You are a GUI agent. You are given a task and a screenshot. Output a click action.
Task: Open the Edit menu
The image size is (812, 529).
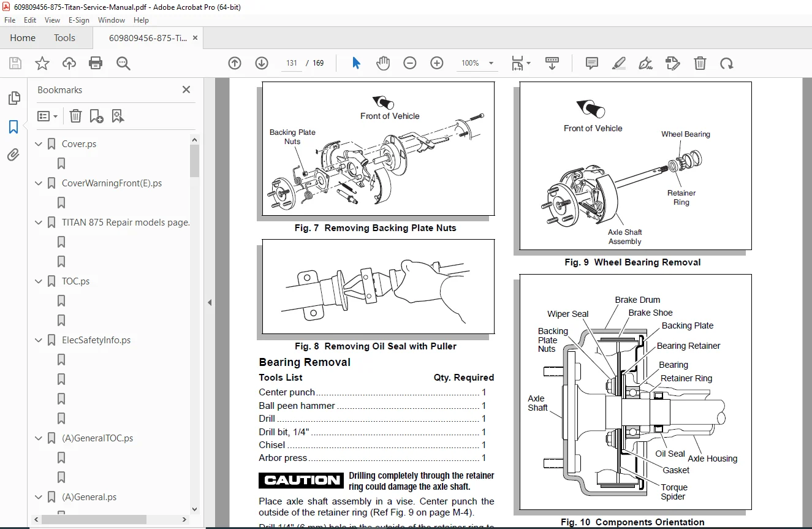click(30, 20)
